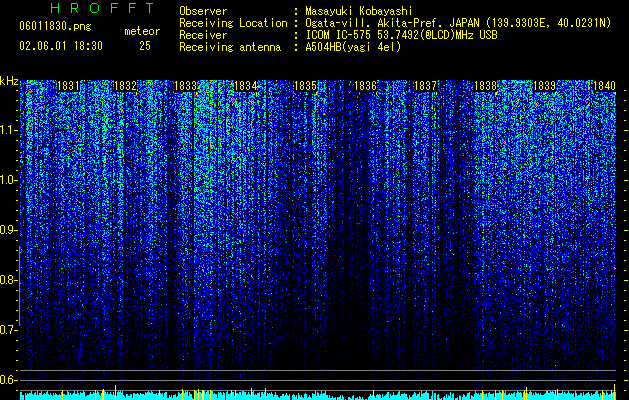Click the 1833 time marker

pos(185,86)
